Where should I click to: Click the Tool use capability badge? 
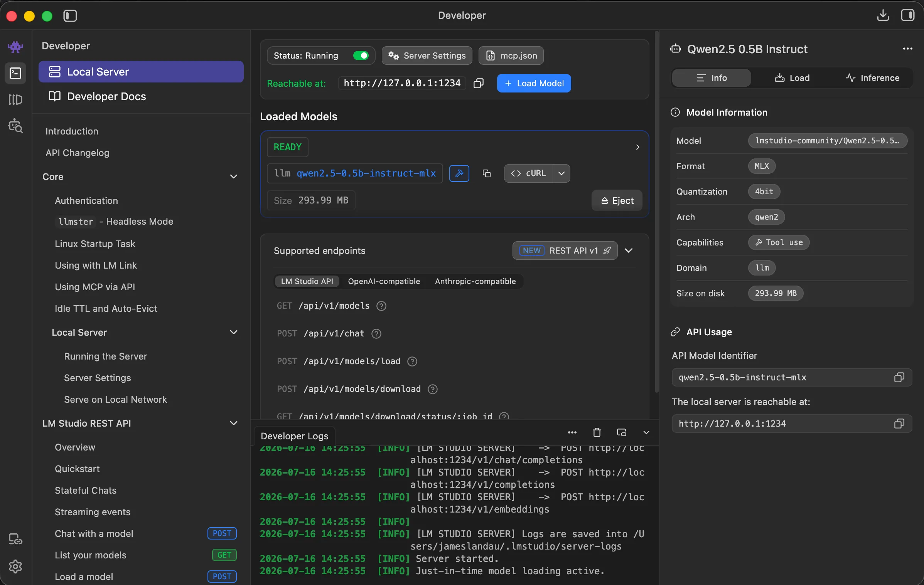tap(779, 242)
